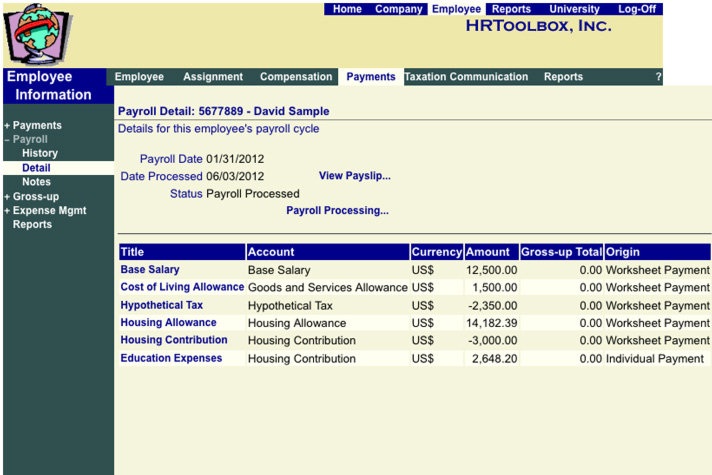
Task: Select History under Payroll in sidebar
Action: [x=40, y=153]
